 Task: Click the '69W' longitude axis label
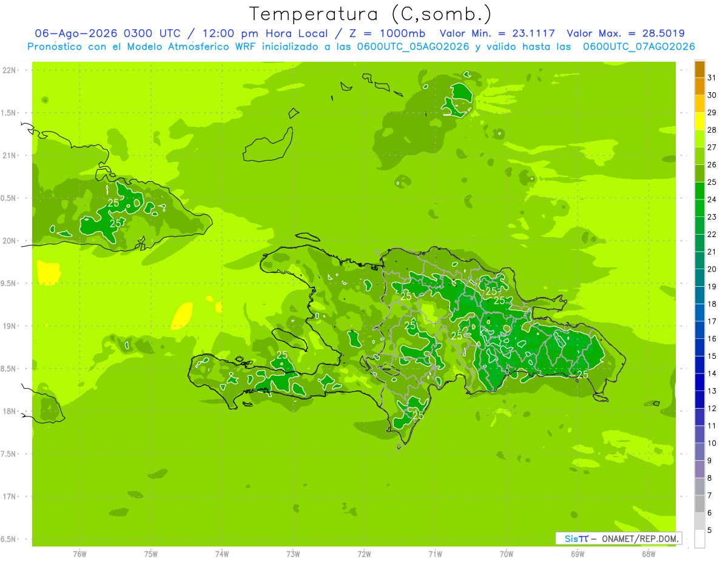(x=578, y=554)
